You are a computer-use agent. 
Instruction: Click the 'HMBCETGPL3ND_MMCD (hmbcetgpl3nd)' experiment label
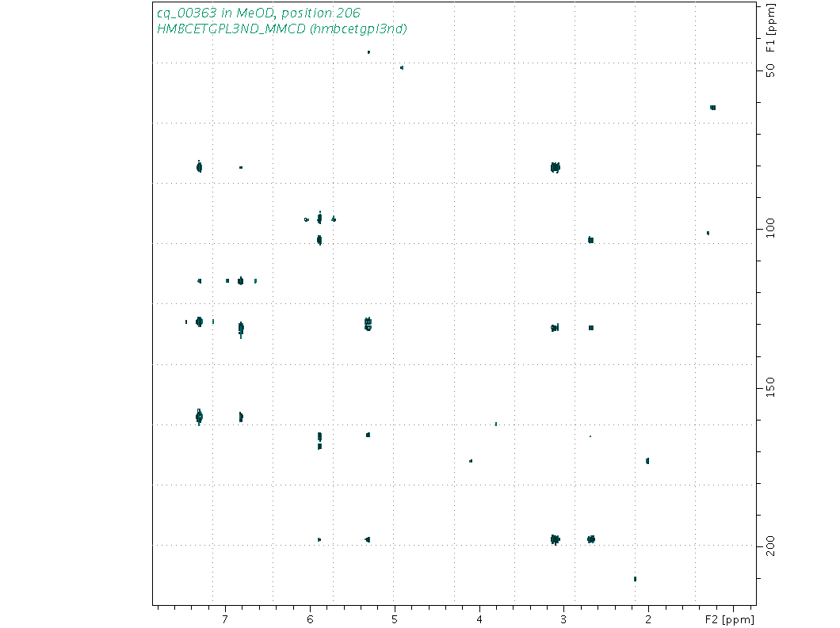click(282, 29)
